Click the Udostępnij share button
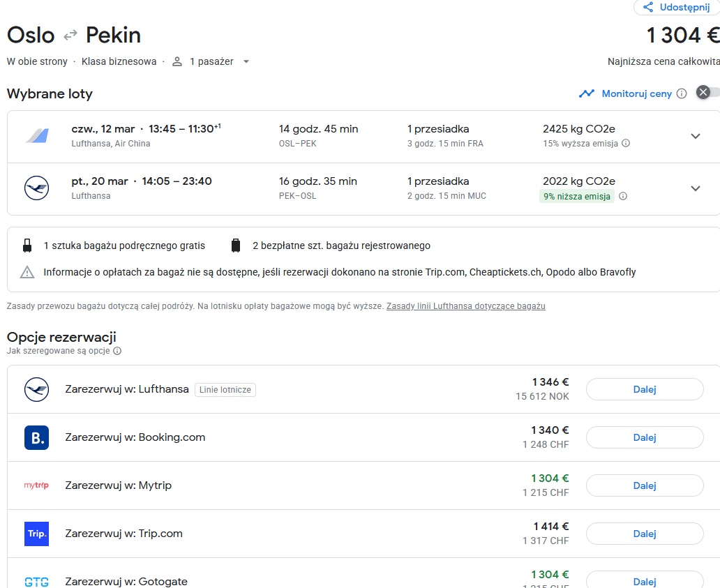Viewport: 720px width, 588px height. [x=676, y=8]
